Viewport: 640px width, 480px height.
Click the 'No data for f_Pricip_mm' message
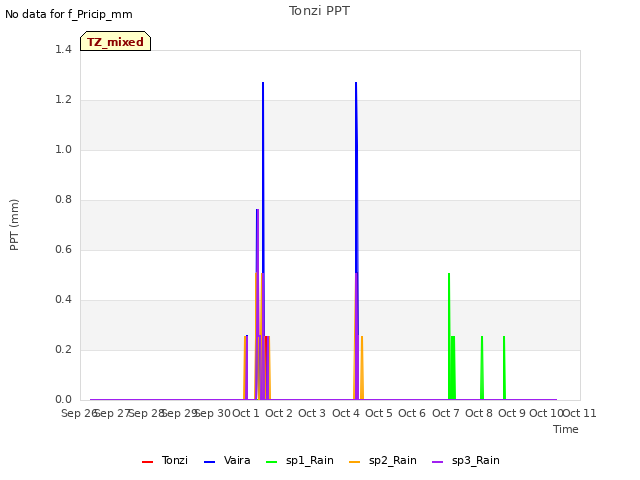click(x=69, y=14)
